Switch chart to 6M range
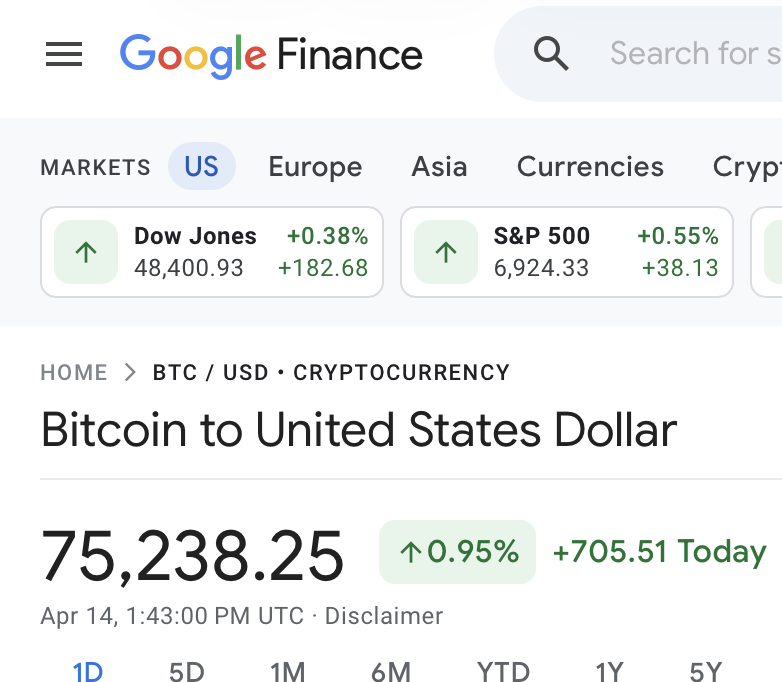782x682 pixels. pos(391,672)
